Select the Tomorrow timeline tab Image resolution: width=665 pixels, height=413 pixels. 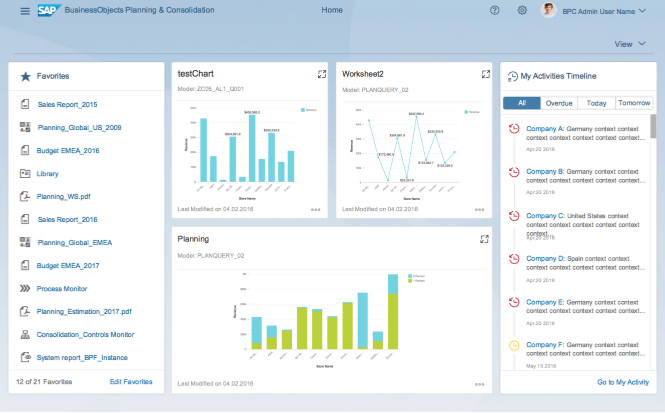click(634, 103)
